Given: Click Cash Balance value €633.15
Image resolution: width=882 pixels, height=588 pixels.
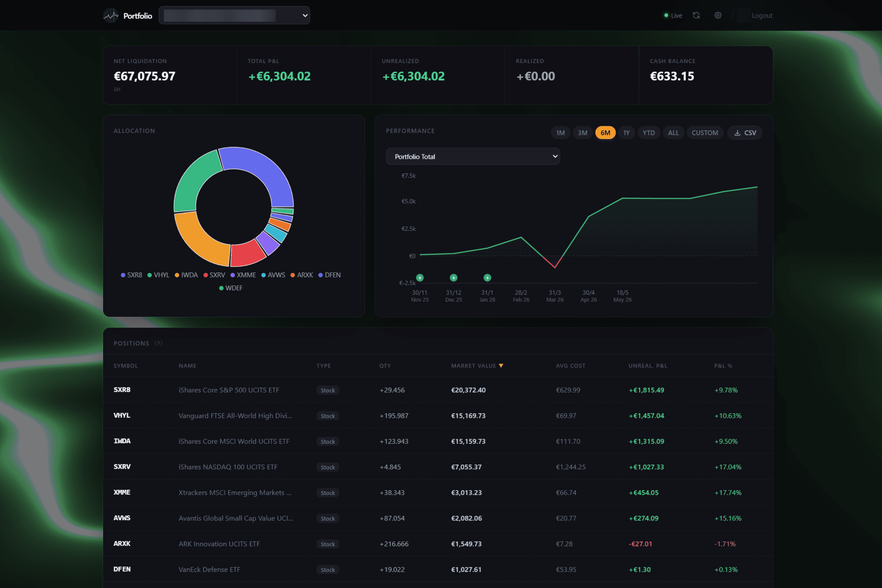Looking at the screenshot, I should pyautogui.click(x=671, y=76).
